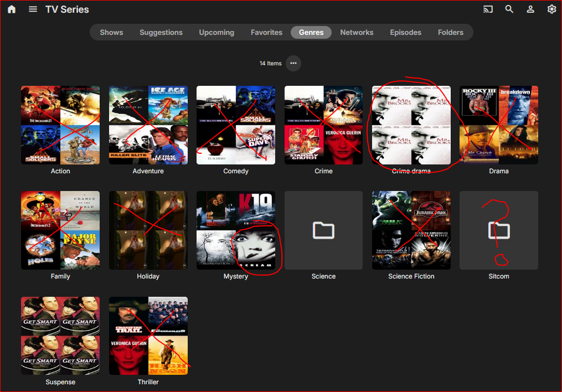Screen dimensions: 562x392
Task: Open the Holiday genre thumbnail
Action: click(x=148, y=230)
